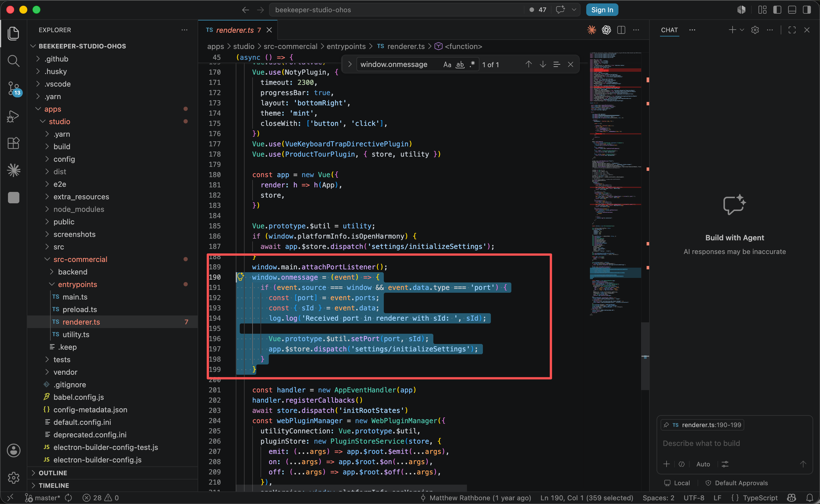Click the Default Approvals button
Screen dimensions: 820x504
736,483
